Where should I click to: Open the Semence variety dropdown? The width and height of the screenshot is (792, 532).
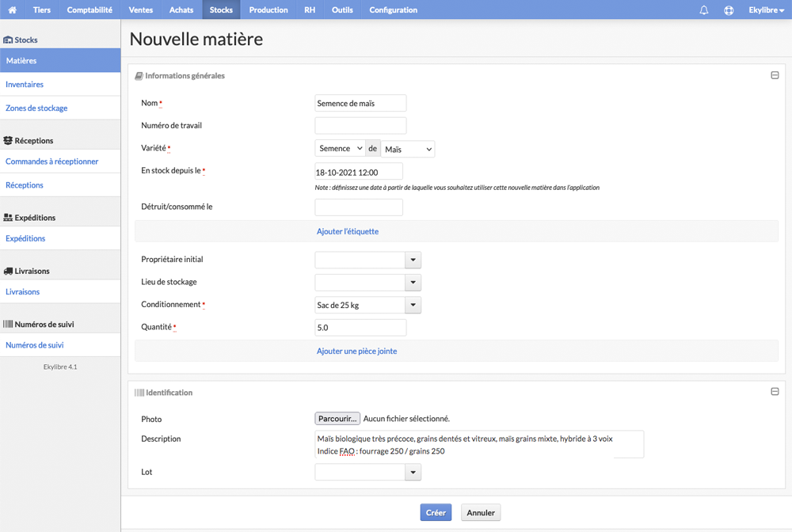click(340, 148)
